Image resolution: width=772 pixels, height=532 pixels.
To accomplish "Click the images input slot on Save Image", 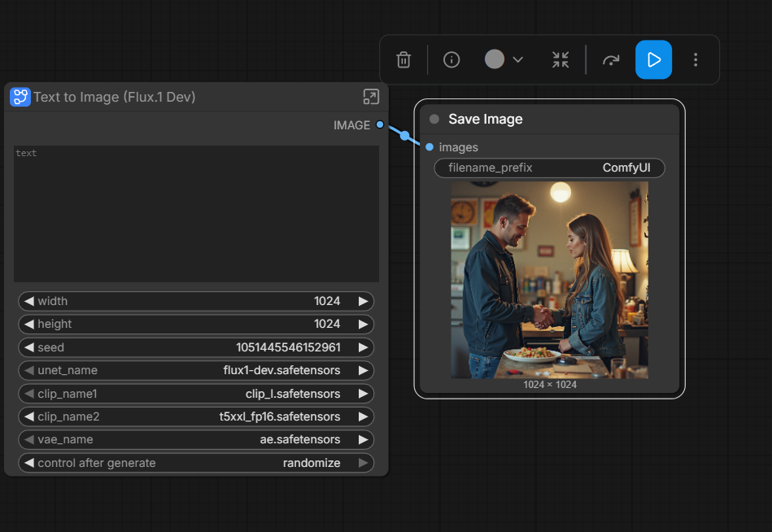I will pos(430,147).
